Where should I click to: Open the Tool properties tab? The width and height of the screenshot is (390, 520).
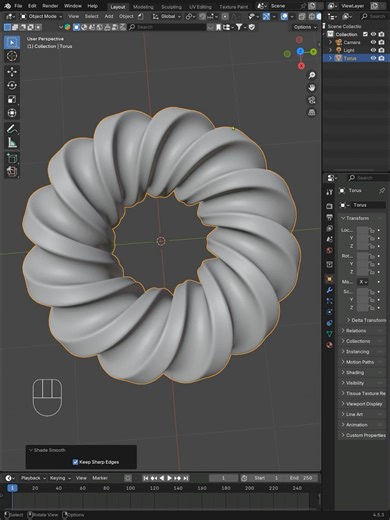(x=329, y=192)
